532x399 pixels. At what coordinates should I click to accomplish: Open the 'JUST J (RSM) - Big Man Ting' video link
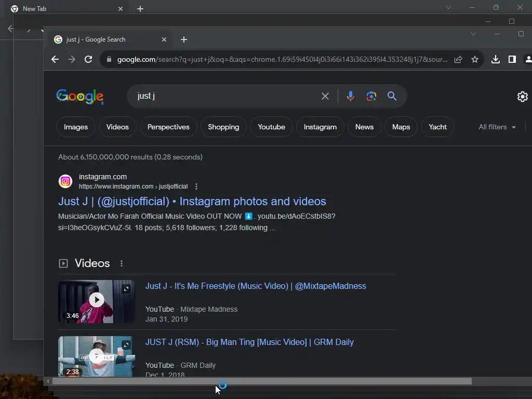click(x=249, y=342)
